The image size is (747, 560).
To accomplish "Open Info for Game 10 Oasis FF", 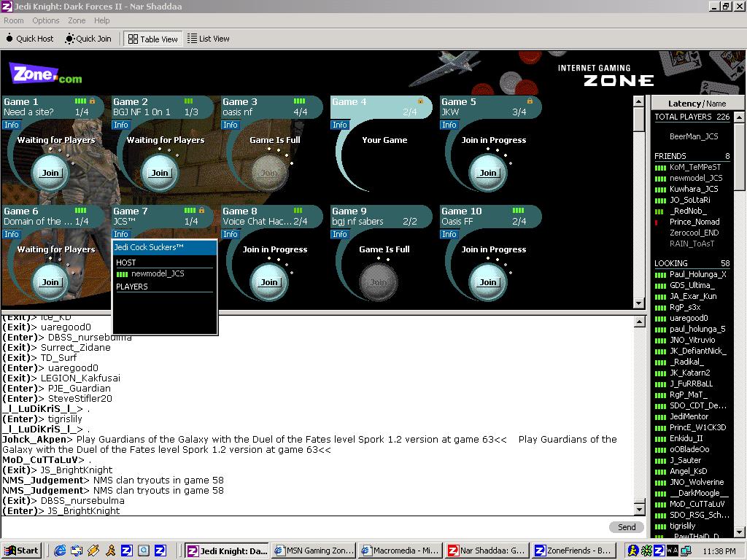I will (x=449, y=234).
